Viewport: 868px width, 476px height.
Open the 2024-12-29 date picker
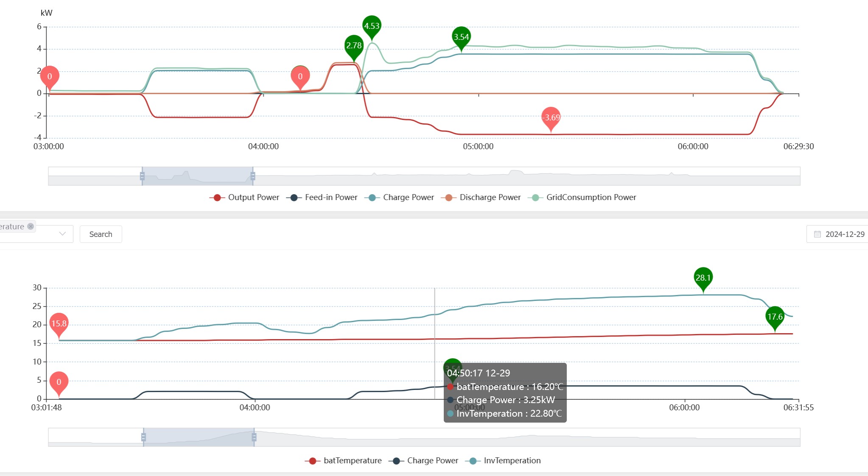click(844, 234)
